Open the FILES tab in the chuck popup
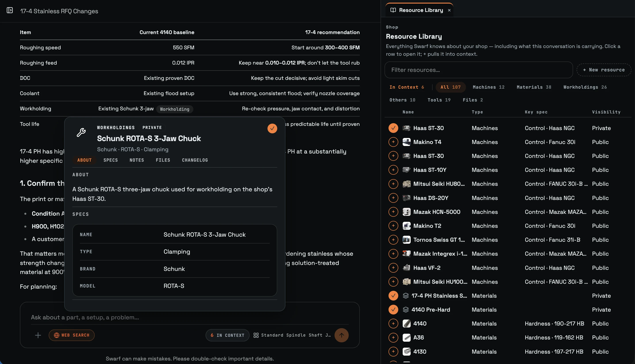The image size is (635, 364). tap(163, 160)
